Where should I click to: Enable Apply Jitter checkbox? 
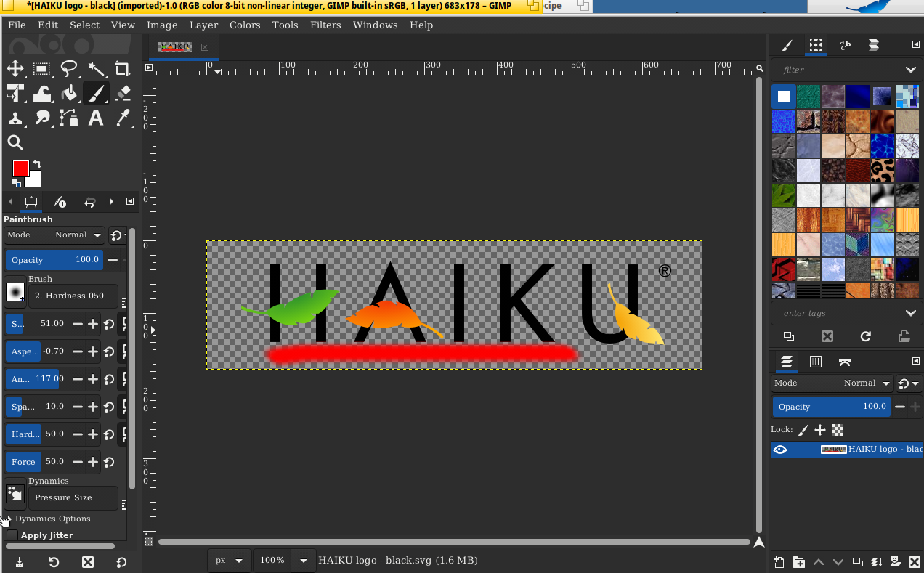pyautogui.click(x=12, y=535)
